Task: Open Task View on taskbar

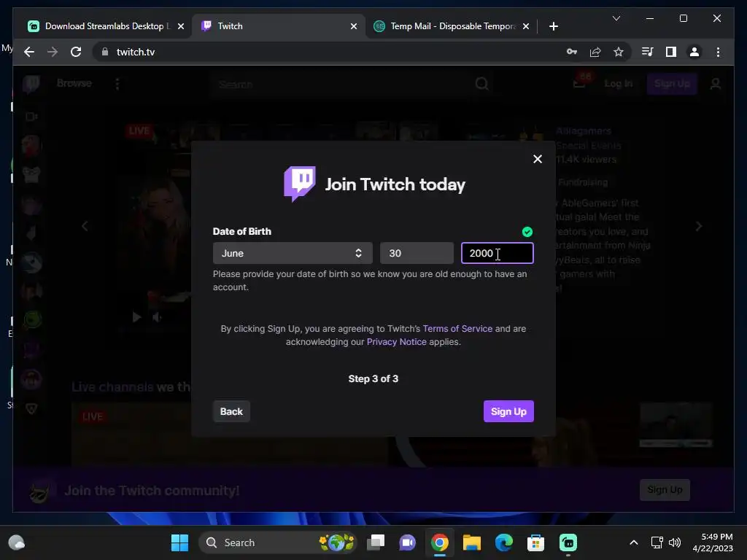Action: point(376,542)
